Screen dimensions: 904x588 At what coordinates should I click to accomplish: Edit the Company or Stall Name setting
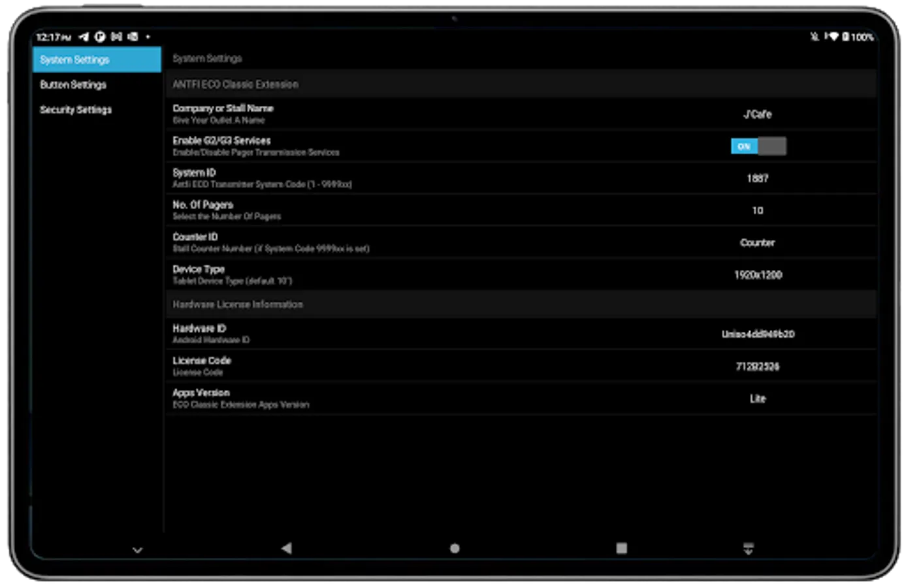point(521,114)
